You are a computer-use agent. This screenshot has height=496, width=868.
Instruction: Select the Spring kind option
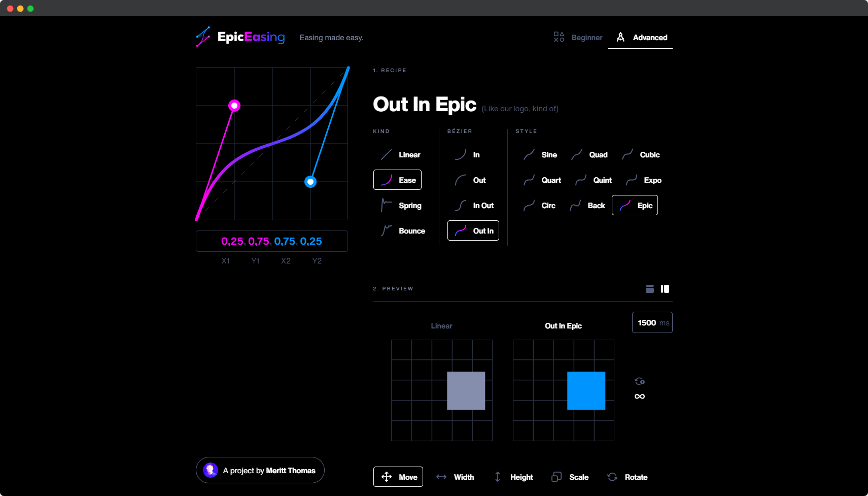tap(401, 206)
